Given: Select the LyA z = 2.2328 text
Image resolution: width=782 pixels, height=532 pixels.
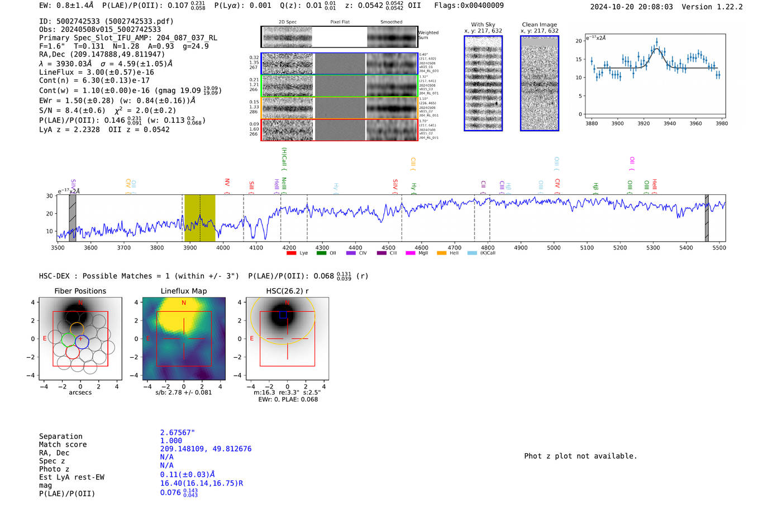Looking at the screenshot, I should pos(69,130).
